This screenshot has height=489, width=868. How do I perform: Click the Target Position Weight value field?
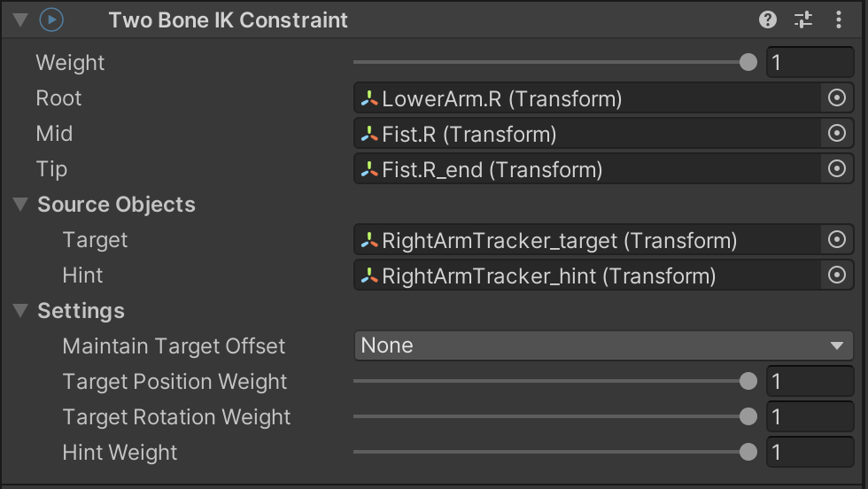810,382
